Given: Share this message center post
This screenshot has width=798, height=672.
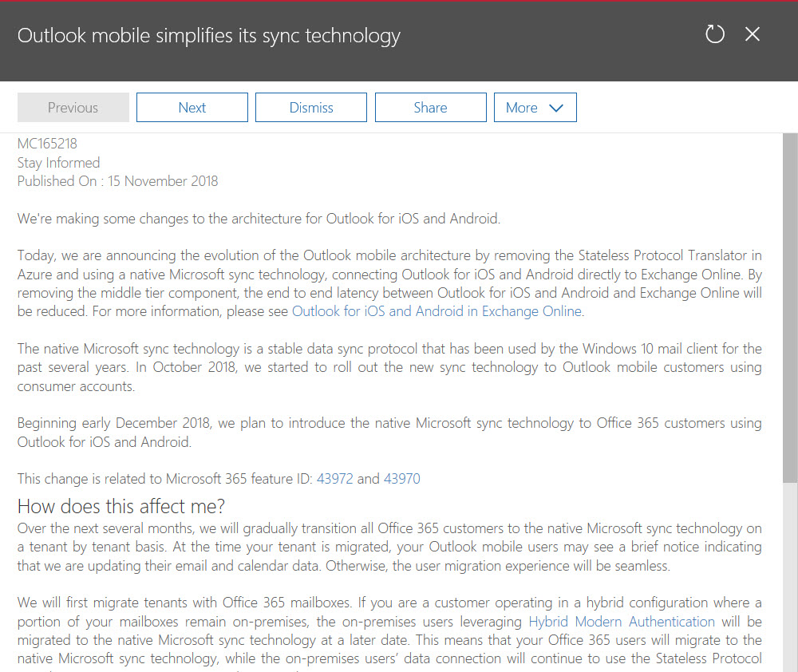Looking at the screenshot, I should point(431,108).
